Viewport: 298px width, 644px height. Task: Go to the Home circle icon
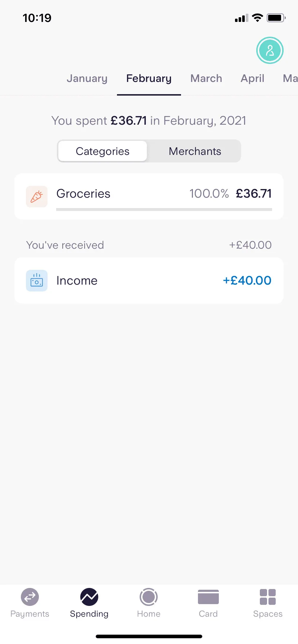point(149,597)
